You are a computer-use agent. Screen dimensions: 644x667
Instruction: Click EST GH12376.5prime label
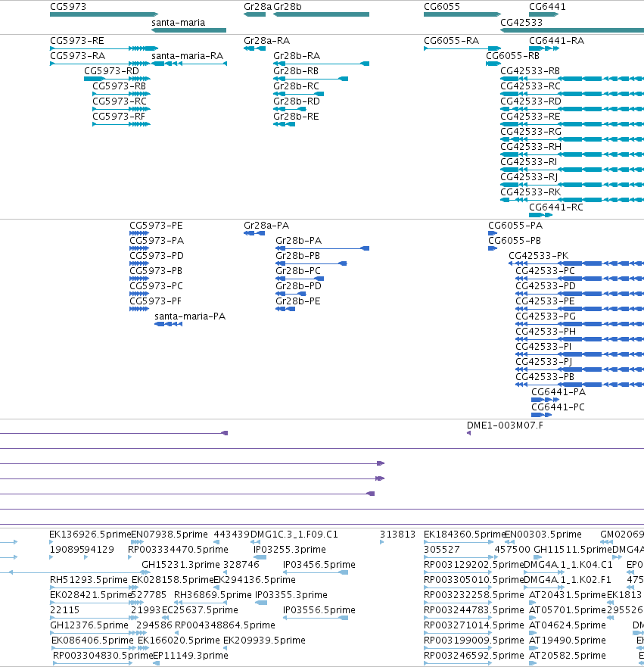(x=89, y=625)
